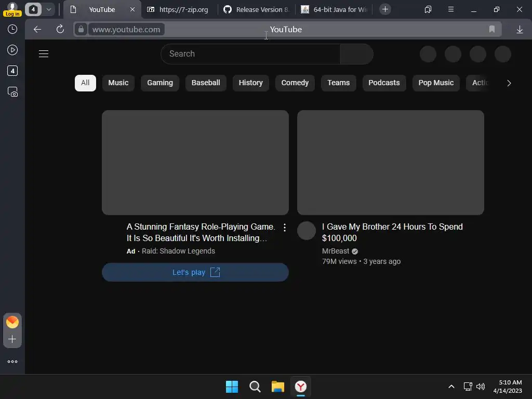
Task: Open the three-dot sidebar settings
Action: [x=12, y=362]
